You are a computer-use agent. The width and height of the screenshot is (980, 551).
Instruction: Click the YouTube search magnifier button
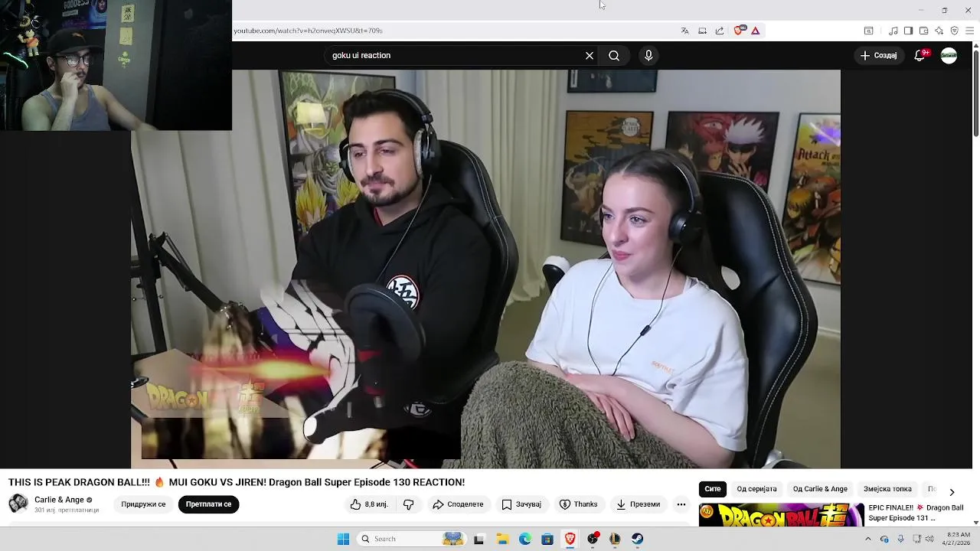[614, 55]
